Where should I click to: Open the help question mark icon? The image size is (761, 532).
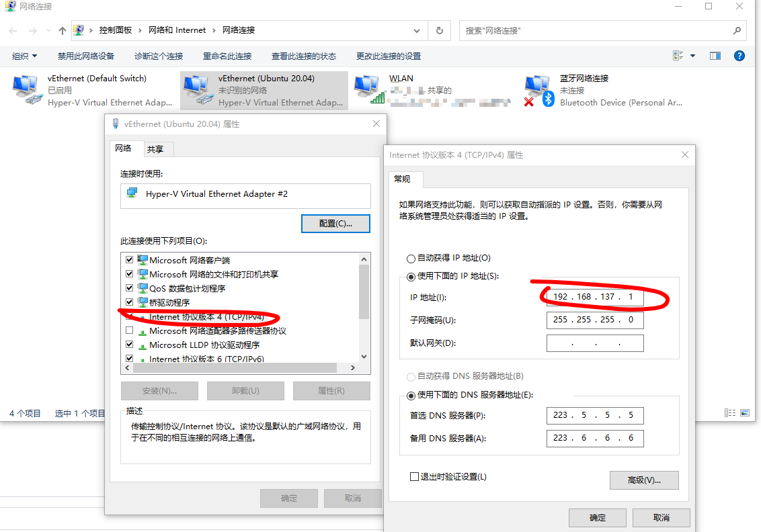tap(739, 56)
